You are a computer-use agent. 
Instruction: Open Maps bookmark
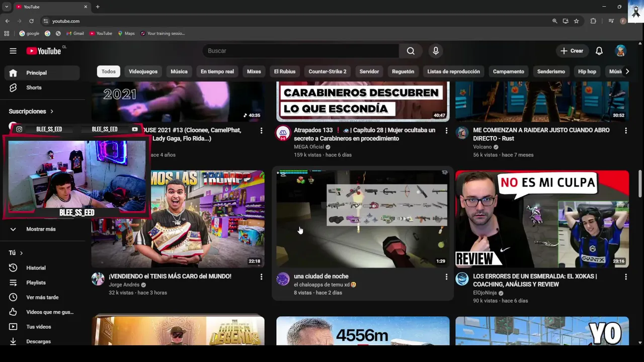tap(126, 33)
